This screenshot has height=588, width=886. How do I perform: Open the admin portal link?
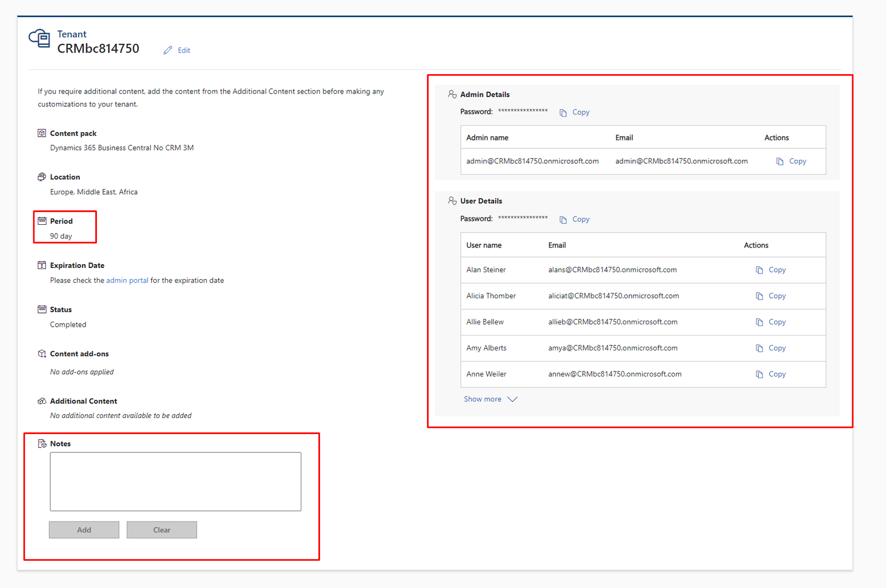point(127,280)
